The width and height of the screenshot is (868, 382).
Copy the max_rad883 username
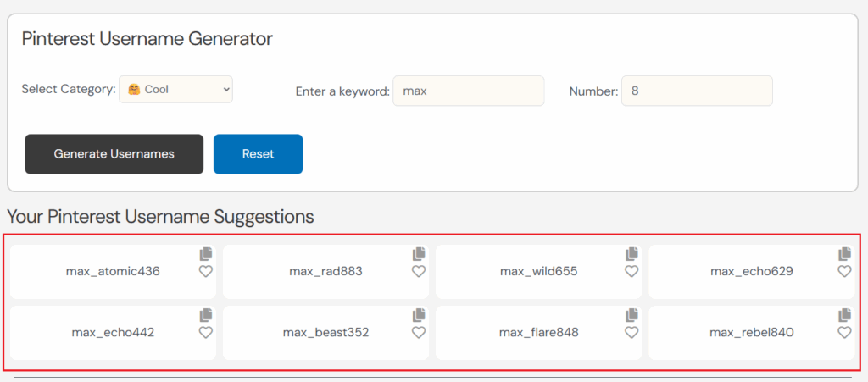point(419,254)
